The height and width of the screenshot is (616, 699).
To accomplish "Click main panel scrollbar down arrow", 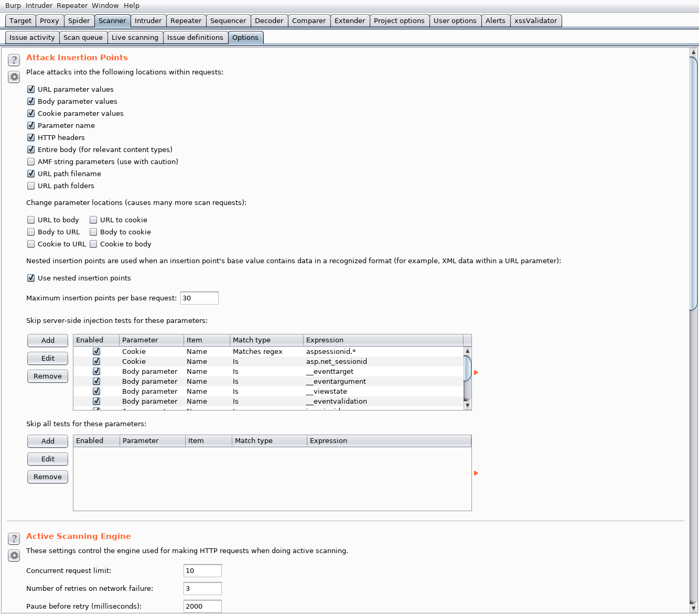I will click(694, 608).
